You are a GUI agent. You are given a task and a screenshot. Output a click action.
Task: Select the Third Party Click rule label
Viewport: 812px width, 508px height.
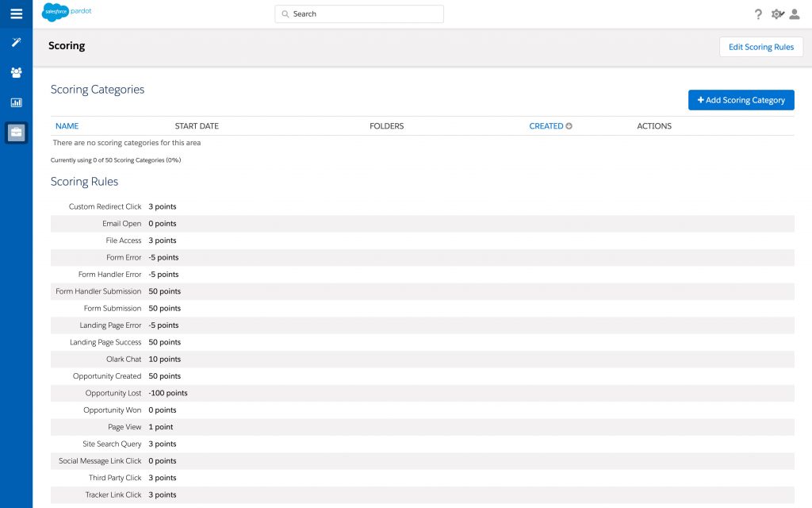pos(115,478)
